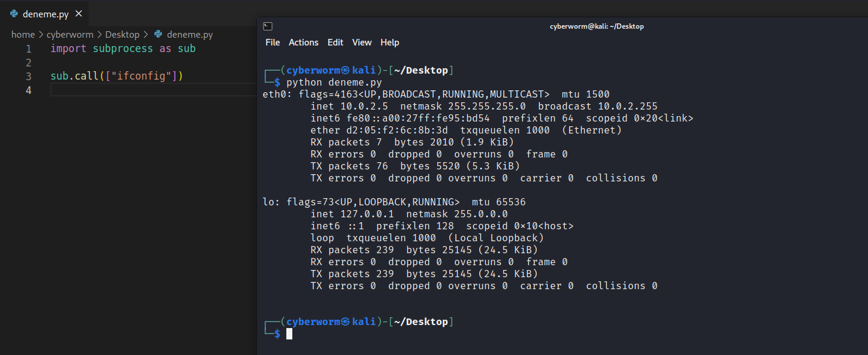The width and height of the screenshot is (868, 355).
Task: Click the Kali symbol in the bottom terminal prompt
Action: point(345,322)
